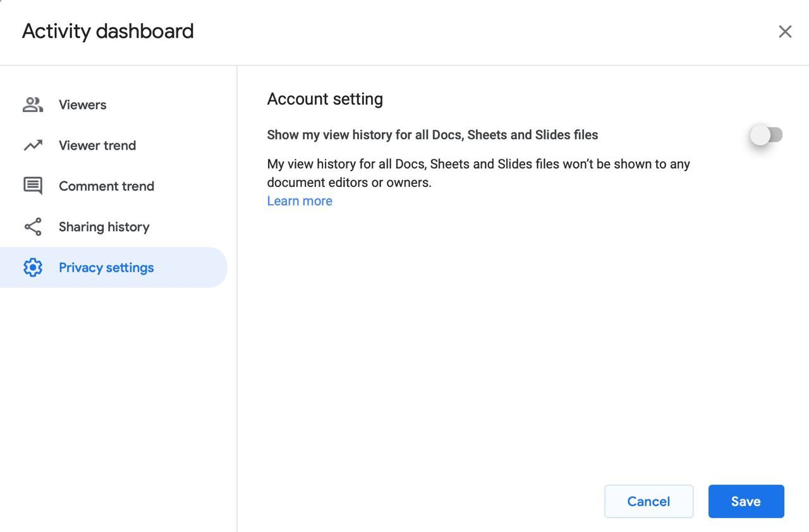Click the Sharing history share icon
Screen dimensions: 809x532
point(33,227)
